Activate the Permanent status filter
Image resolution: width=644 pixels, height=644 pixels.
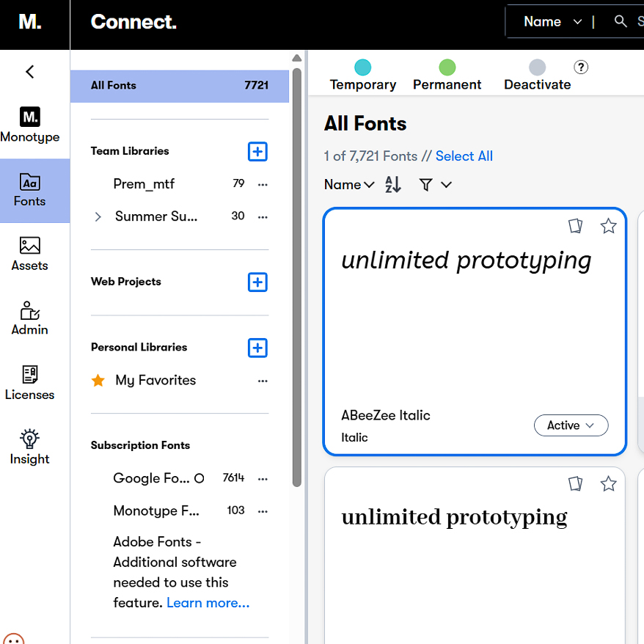tap(447, 74)
